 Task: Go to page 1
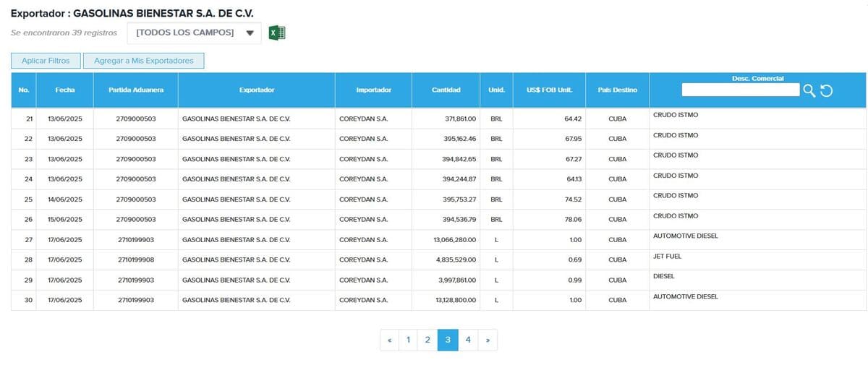pos(408,340)
